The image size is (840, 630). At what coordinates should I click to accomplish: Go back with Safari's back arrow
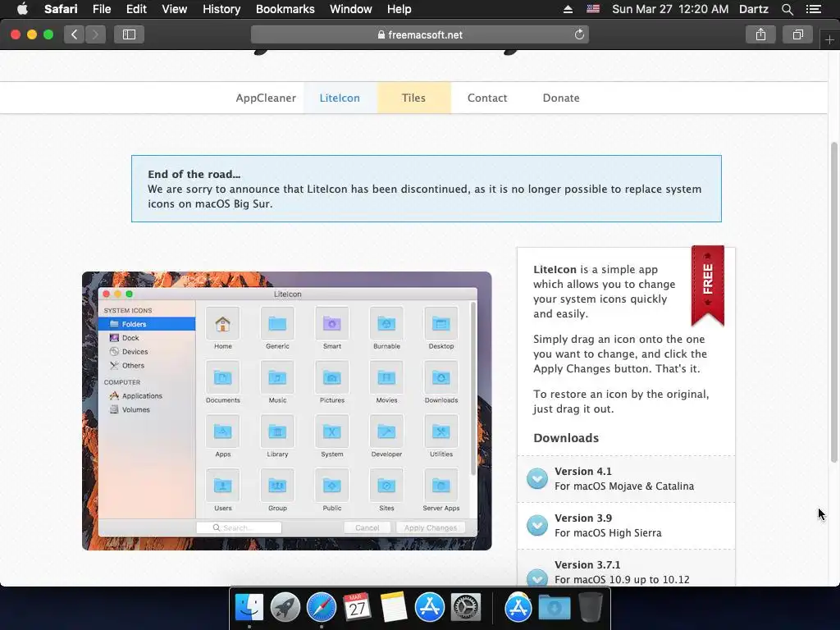click(75, 34)
